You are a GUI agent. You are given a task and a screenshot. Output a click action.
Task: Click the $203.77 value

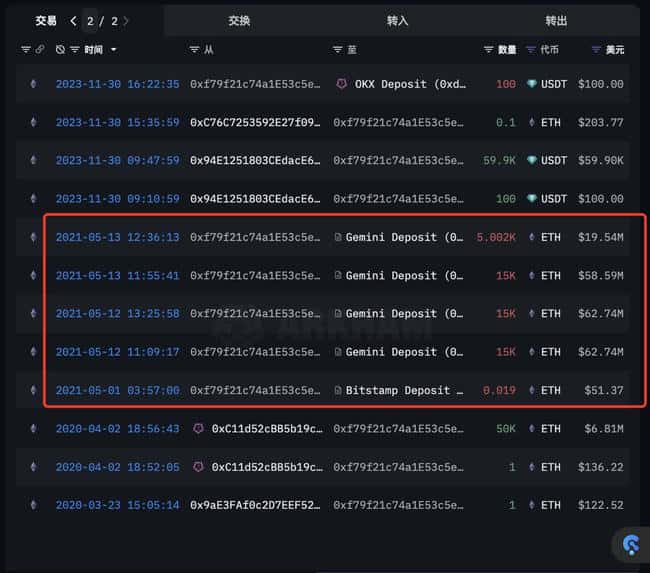click(x=601, y=122)
